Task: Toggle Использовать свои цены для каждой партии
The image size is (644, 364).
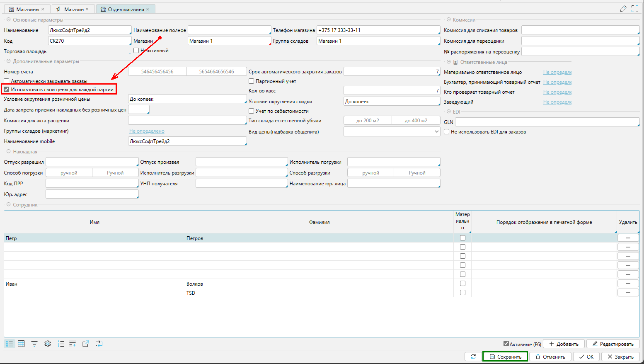Action: click(x=7, y=89)
